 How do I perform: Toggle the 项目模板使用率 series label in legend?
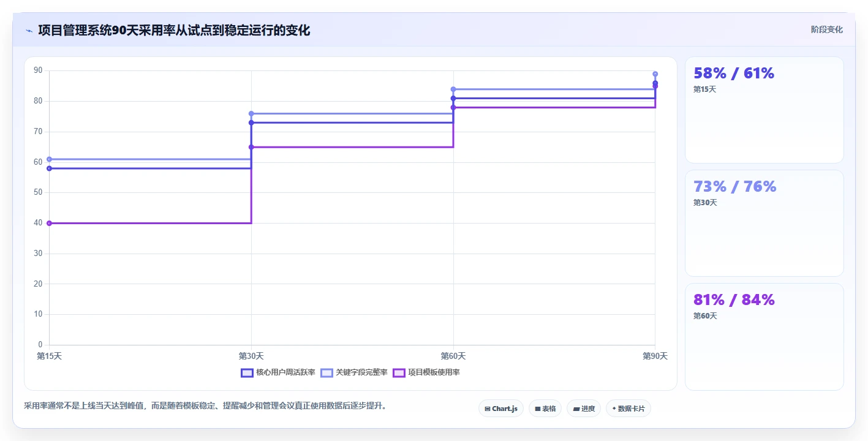pos(434,372)
